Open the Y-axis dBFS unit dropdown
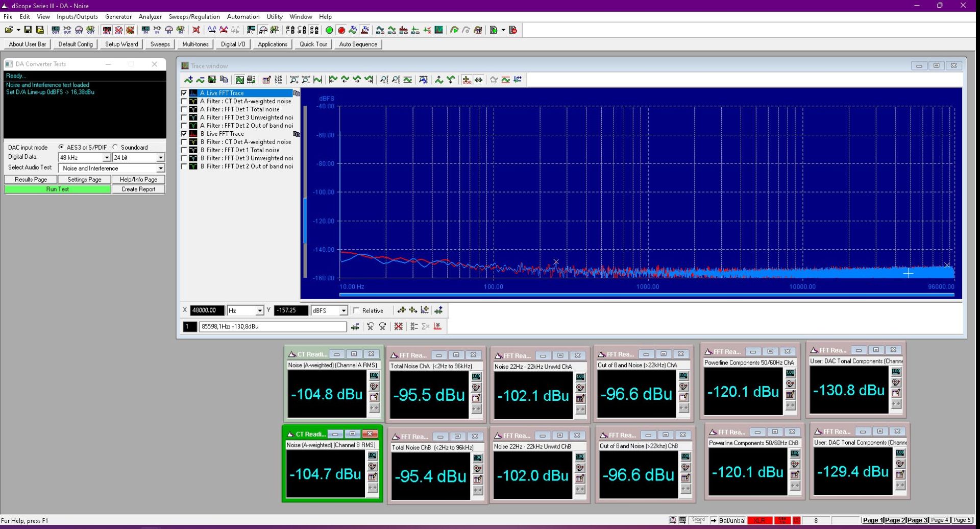The width and height of the screenshot is (980, 529). tap(344, 310)
